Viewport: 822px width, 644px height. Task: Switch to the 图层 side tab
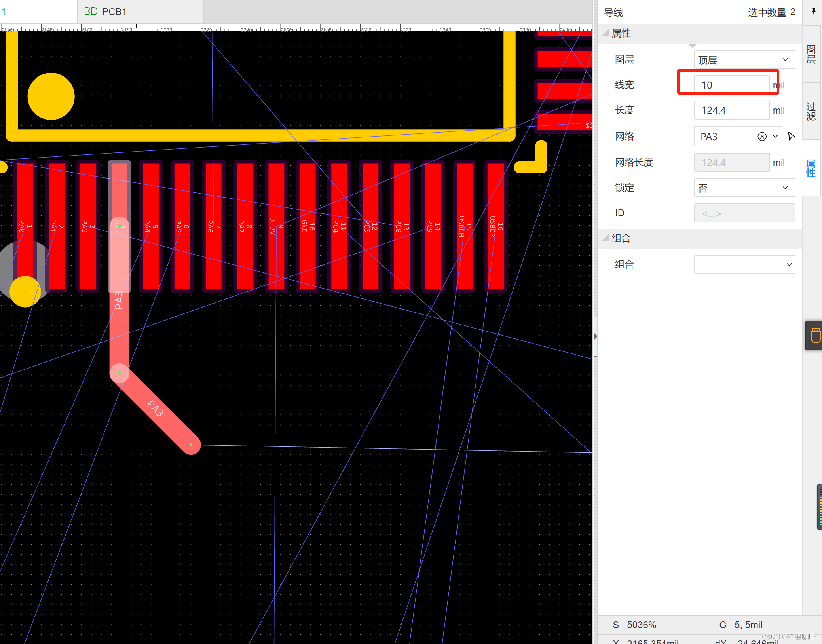tap(811, 55)
